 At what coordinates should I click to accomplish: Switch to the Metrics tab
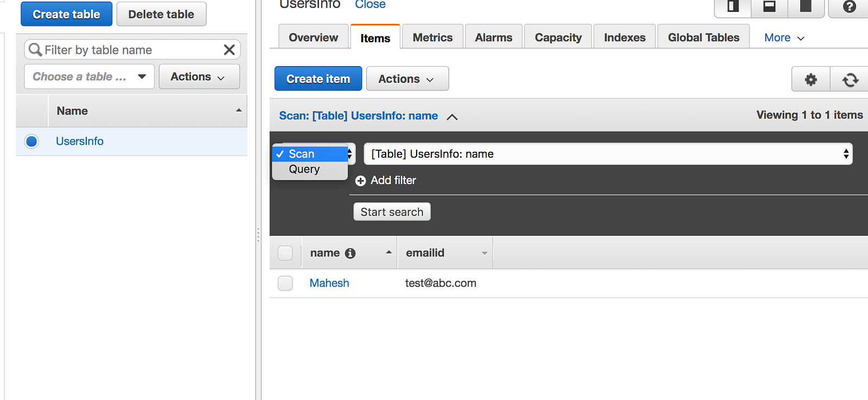(x=432, y=37)
